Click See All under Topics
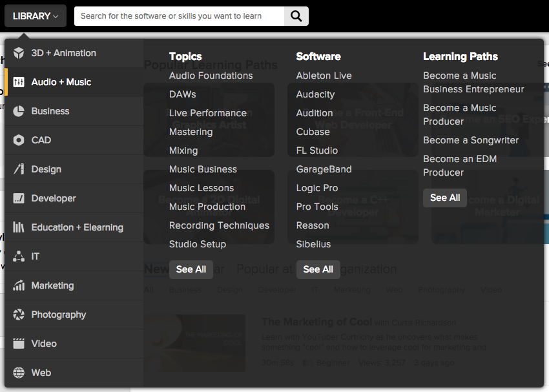 pyautogui.click(x=191, y=269)
